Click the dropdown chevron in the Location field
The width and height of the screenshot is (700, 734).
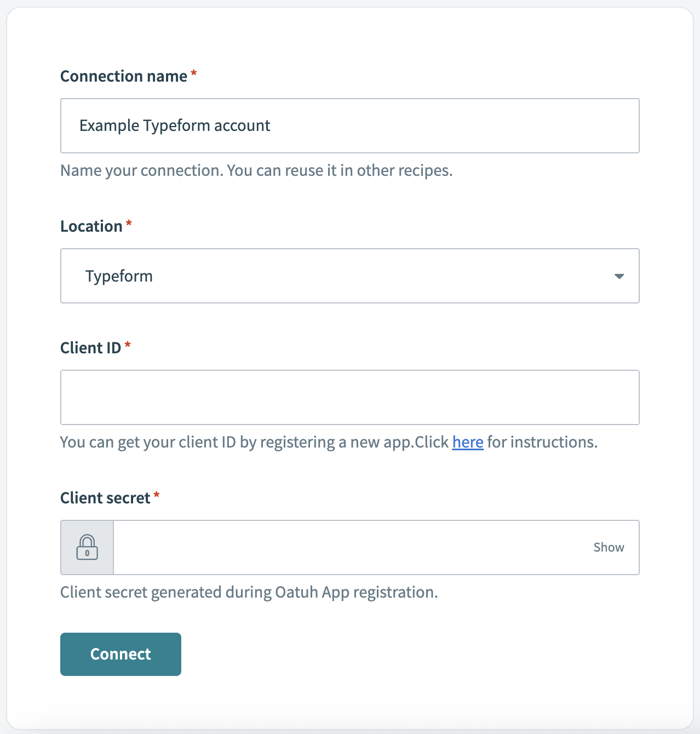619,277
